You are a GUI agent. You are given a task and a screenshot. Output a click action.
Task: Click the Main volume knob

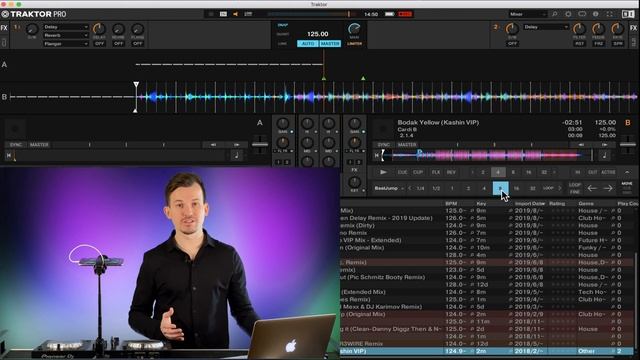pos(354,29)
